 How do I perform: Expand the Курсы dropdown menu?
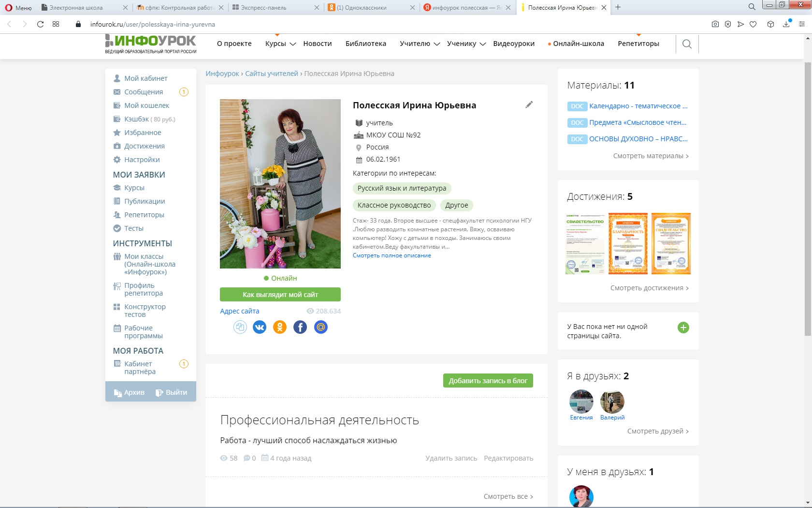coord(280,44)
